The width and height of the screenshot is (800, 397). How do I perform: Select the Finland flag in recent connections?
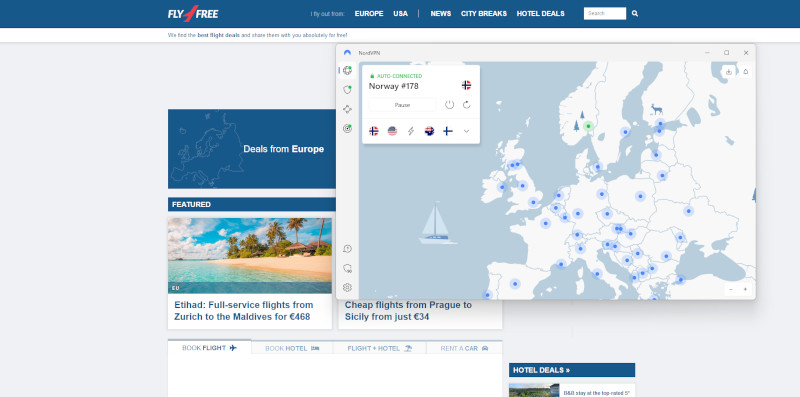click(447, 131)
